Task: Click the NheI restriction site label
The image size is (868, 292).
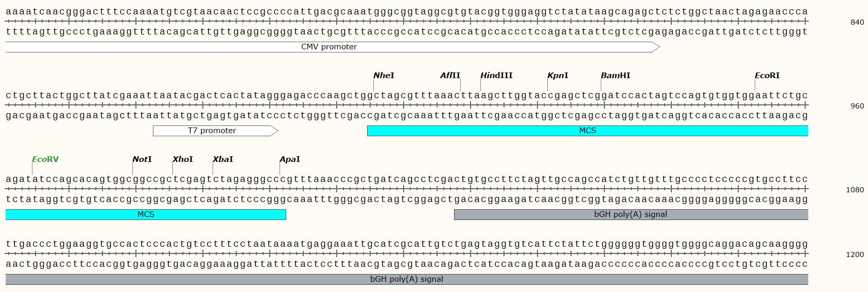Action: tap(384, 76)
